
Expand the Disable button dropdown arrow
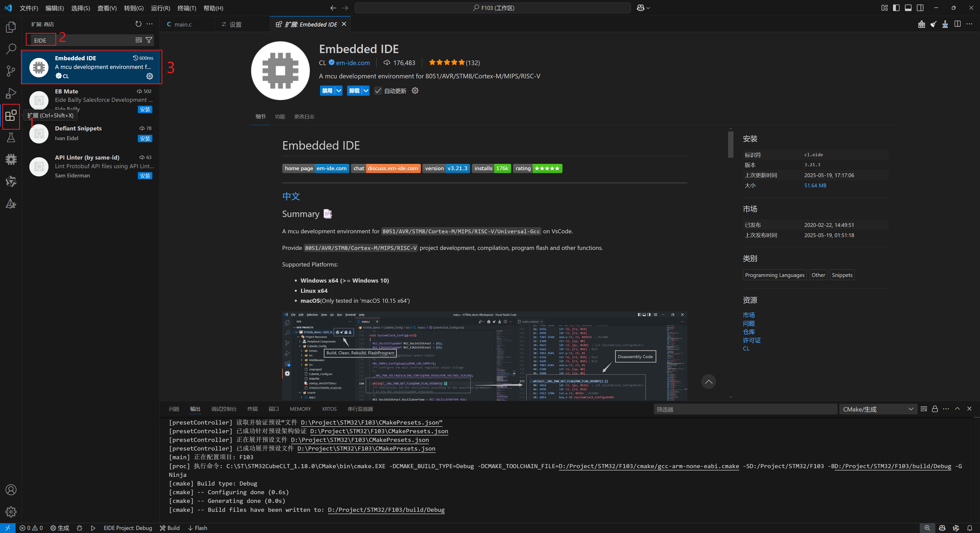339,91
